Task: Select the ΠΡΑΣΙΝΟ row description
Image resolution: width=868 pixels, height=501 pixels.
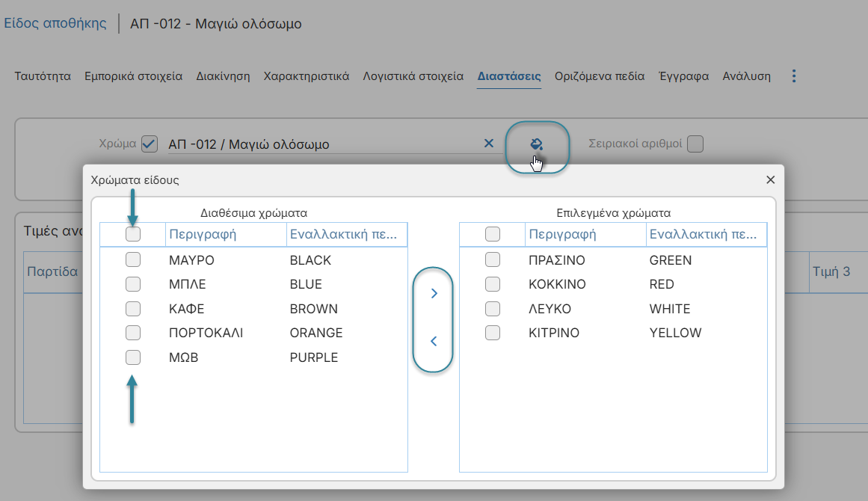Action: [x=557, y=260]
